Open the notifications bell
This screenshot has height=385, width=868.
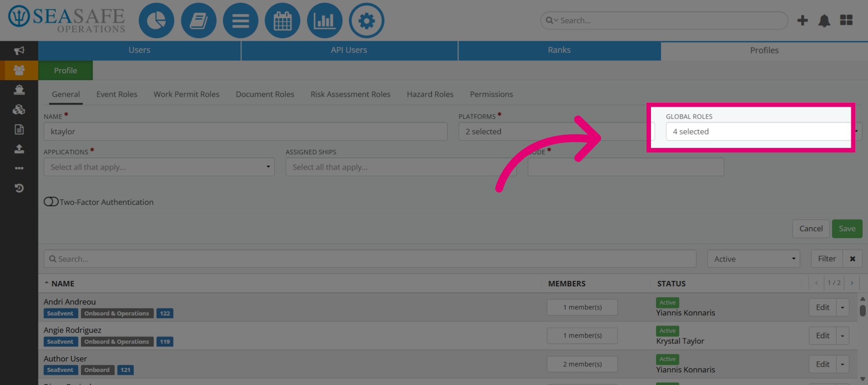(824, 20)
